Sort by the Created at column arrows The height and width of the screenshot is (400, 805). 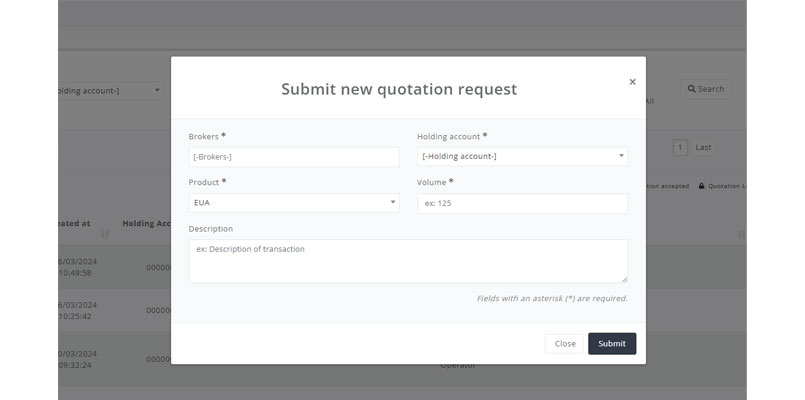(x=105, y=234)
